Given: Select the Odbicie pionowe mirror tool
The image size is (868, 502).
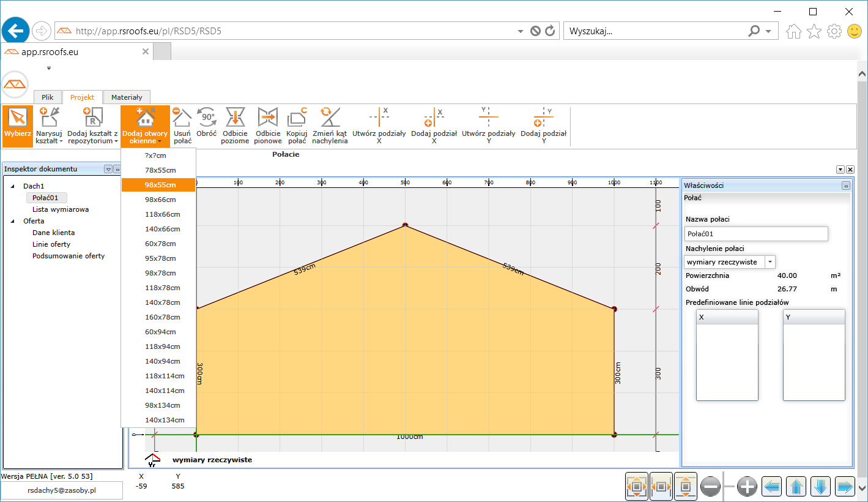Looking at the screenshot, I should (268, 125).
